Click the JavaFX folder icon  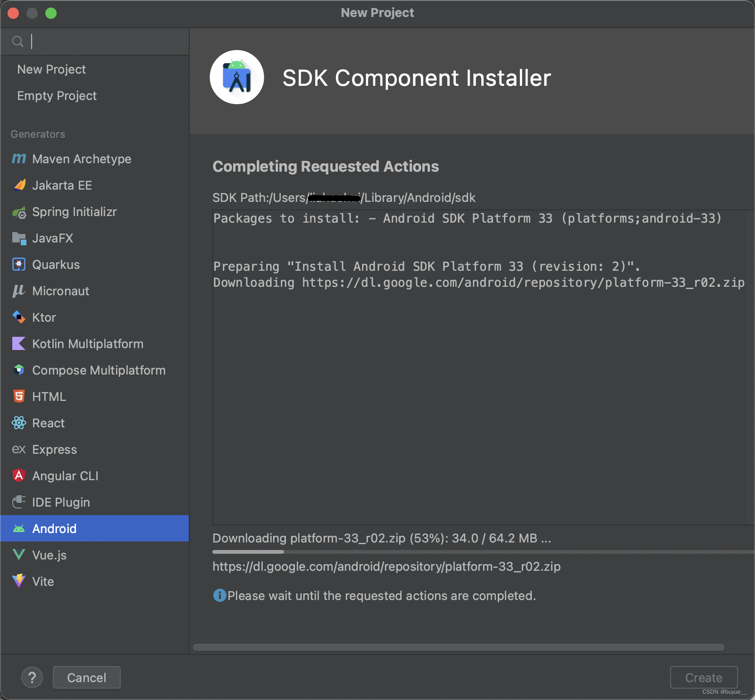(19, 238)
